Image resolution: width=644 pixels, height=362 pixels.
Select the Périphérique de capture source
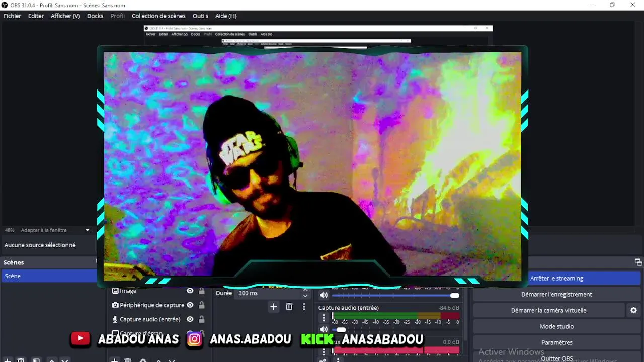click(152, 305)
